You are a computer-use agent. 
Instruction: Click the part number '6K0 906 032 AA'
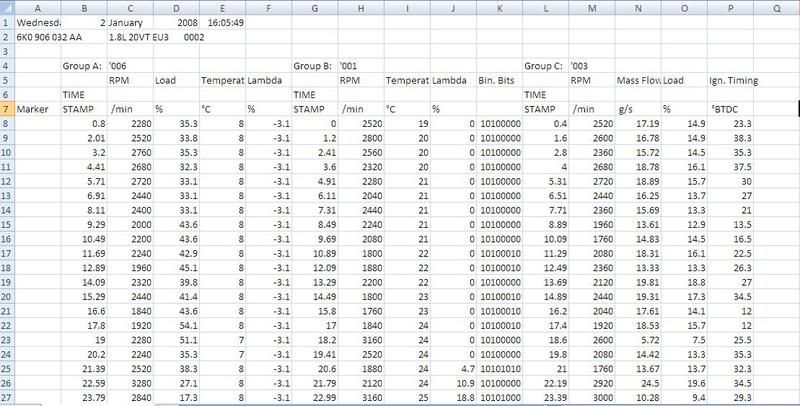pyautogui.click(x=49, y=37)
